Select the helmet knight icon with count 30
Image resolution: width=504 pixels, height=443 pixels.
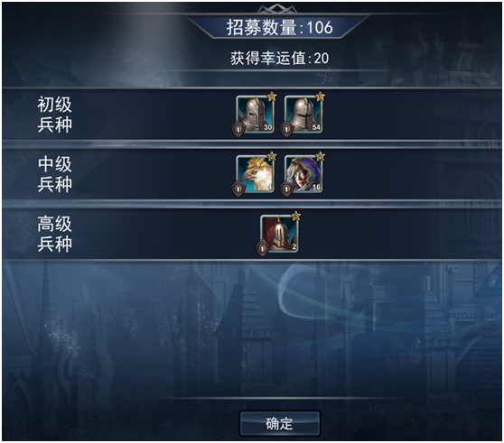[x=255, y=114]
